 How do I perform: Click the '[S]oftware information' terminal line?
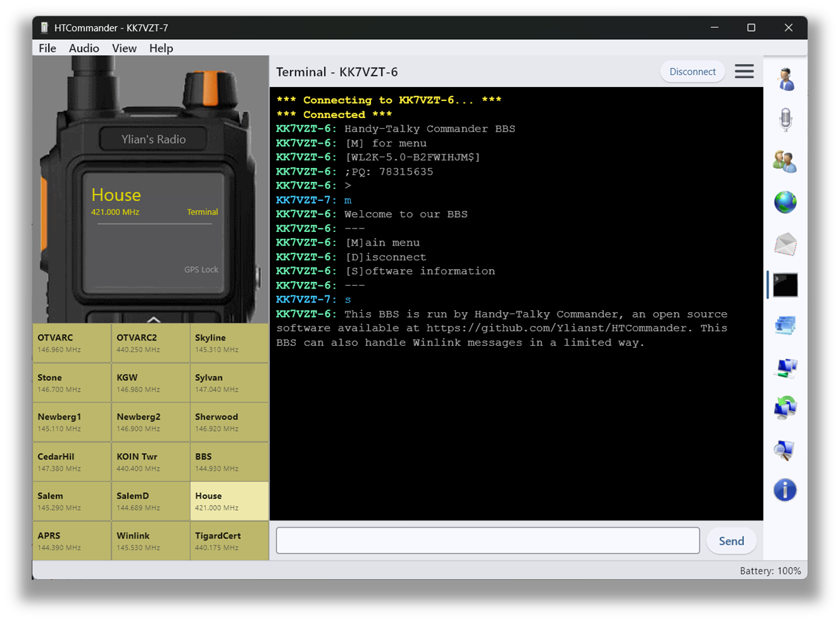[x=420, y=271]
